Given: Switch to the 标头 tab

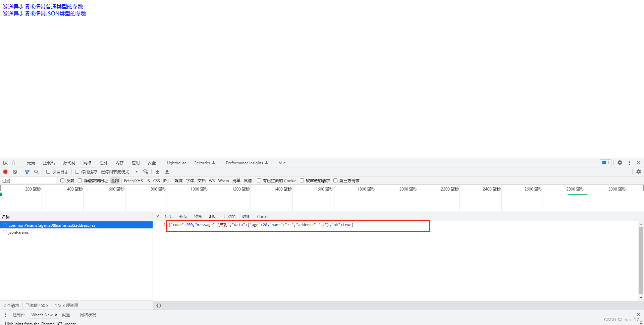Looking at the screenshot, I should pos(168,217).
